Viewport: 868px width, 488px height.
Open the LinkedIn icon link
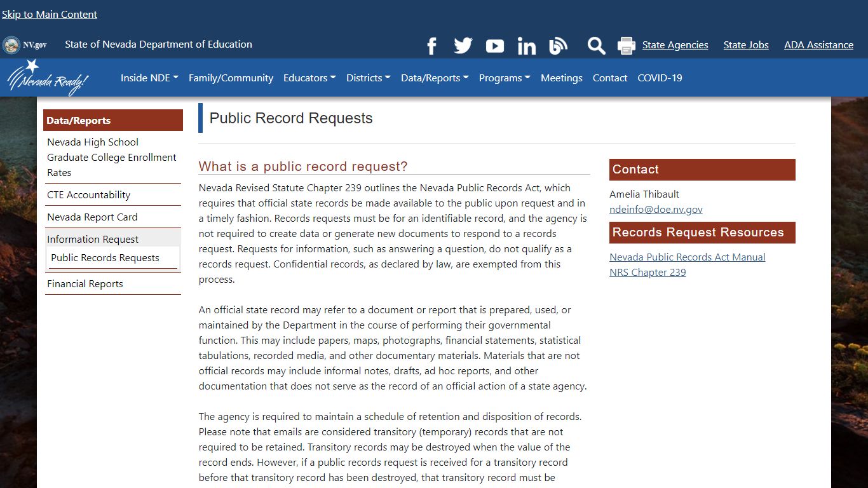(x=527, y=46)
